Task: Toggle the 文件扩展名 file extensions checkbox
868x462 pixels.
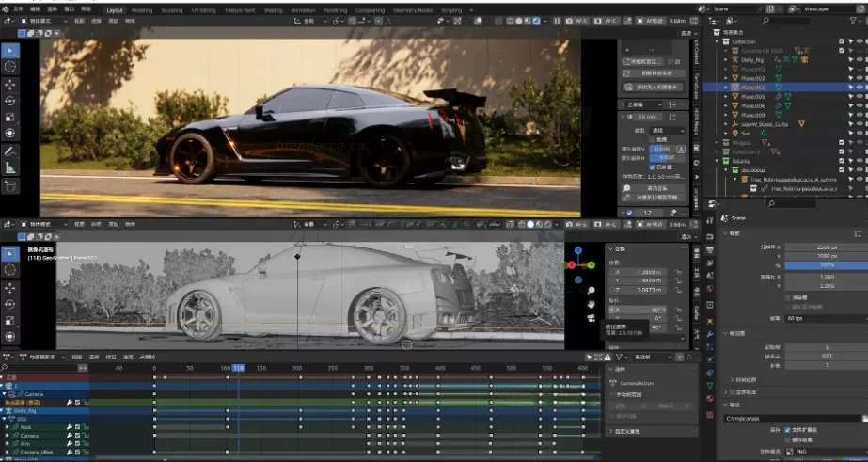Action: [788, 430]
